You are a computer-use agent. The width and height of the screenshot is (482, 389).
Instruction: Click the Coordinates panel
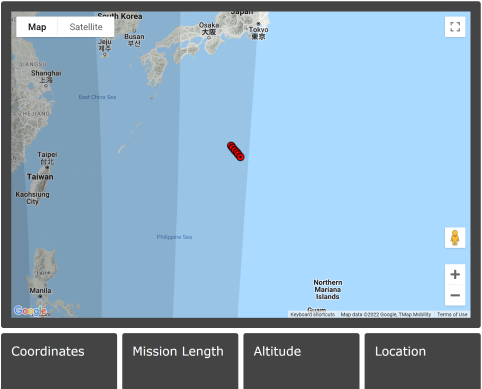pyautogui.click(x=59, y=361)
